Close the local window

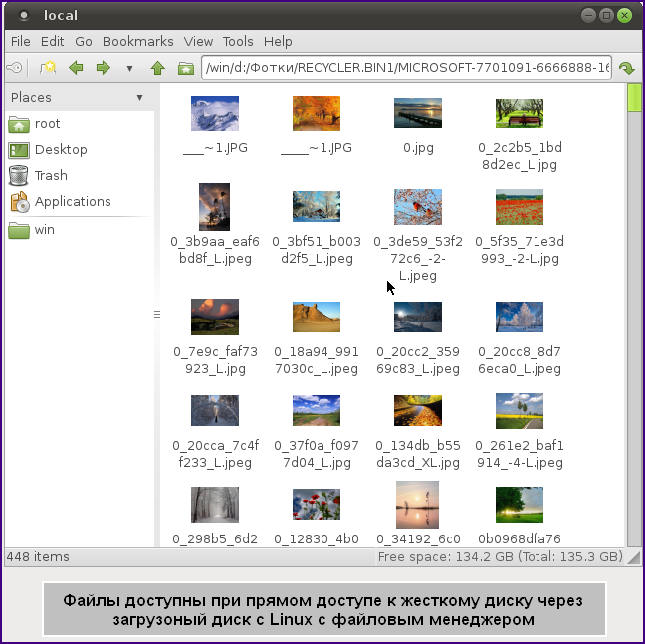[x=624, y=16]
